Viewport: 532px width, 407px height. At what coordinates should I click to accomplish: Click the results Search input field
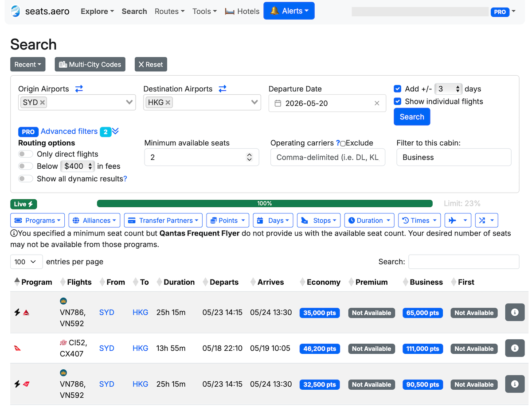coord(463,262)
